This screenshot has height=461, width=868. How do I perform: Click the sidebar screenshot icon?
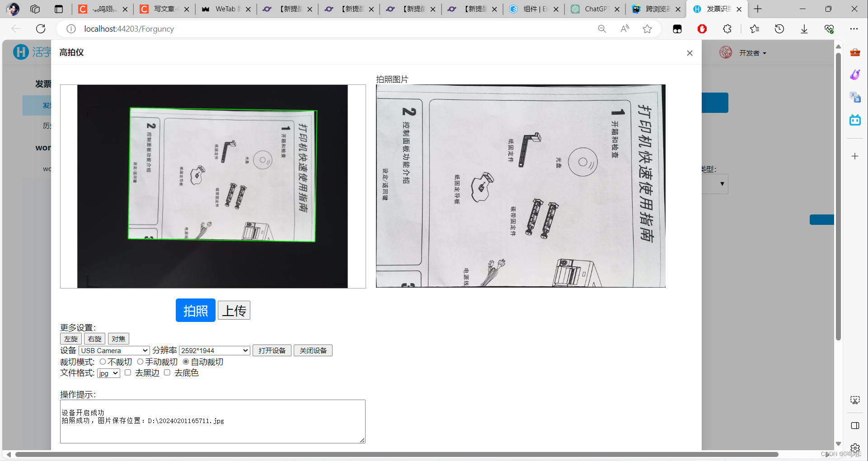[x=855, y=400]
